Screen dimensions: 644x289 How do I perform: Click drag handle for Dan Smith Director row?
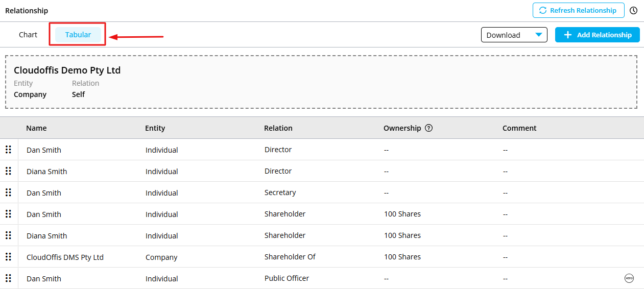tap(8, 150)
